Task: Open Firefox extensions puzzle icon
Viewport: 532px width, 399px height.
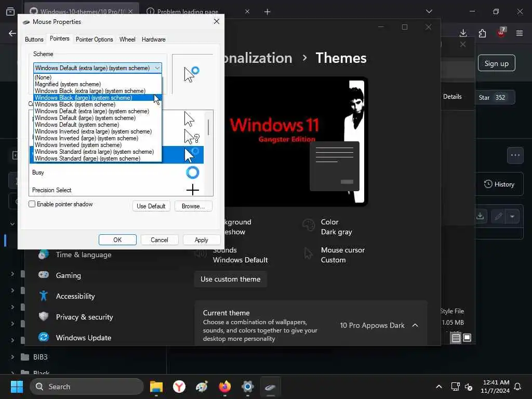Action: tap(482, 33)
